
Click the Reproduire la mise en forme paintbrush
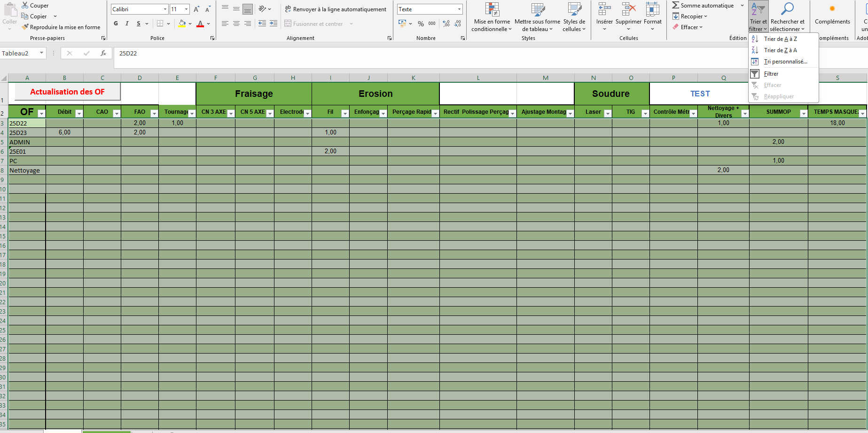pos(25,27)
